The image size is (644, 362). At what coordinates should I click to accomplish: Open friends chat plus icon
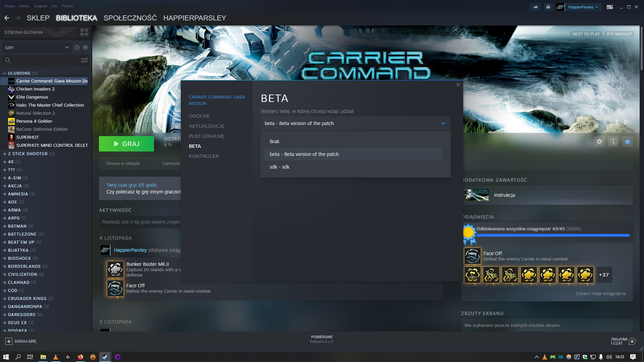tap(632, 341)
